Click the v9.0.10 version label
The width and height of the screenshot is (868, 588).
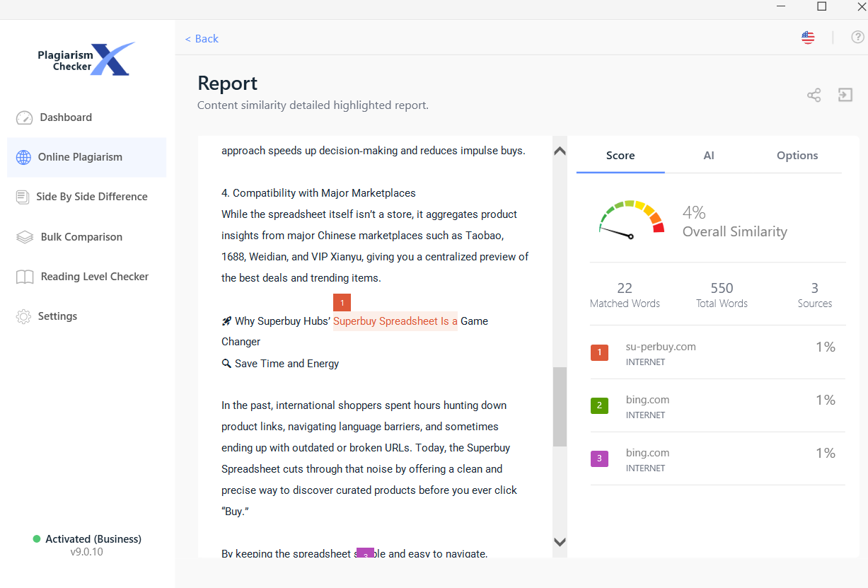(x=86, y=552)
